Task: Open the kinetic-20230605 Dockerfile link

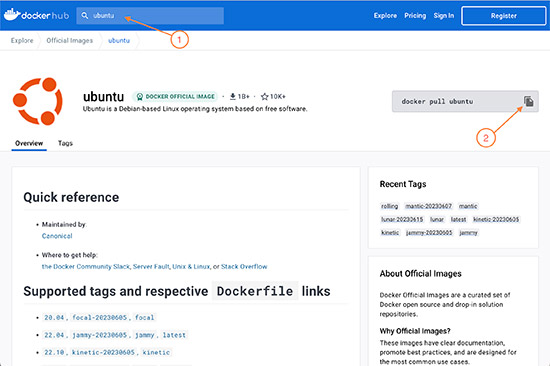Action: [103, 352]
